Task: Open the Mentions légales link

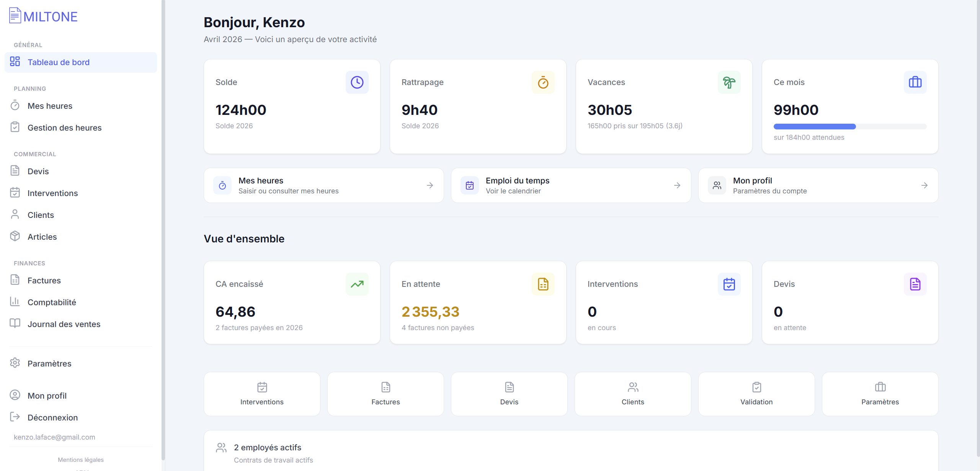Action: (80, 460)
